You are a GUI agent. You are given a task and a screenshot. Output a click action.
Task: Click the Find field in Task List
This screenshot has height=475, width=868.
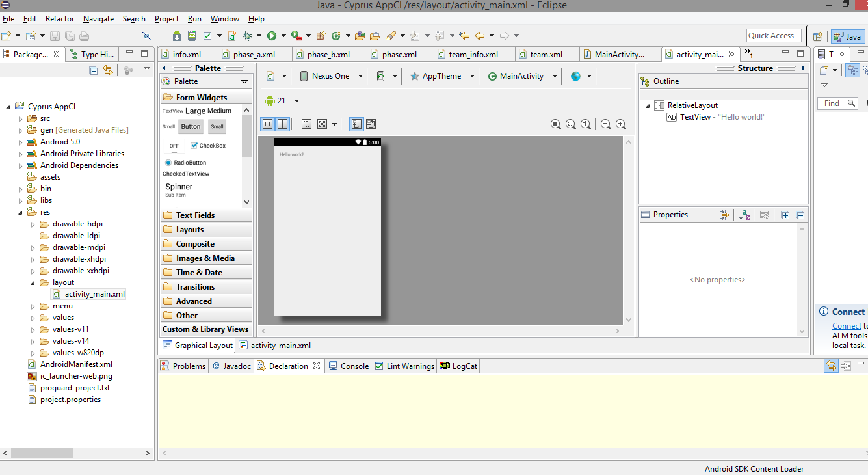(837, 103)
